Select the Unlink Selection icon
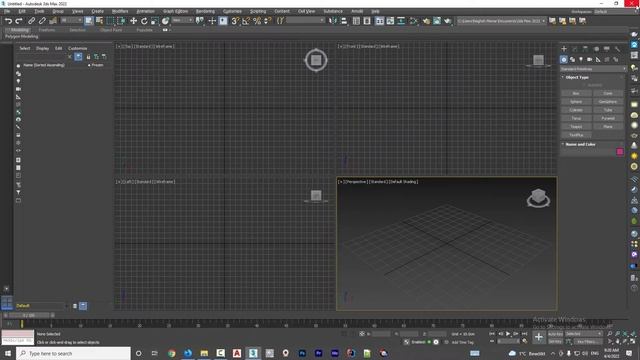Viewport: 640px width, 360px height. point(42,21)
